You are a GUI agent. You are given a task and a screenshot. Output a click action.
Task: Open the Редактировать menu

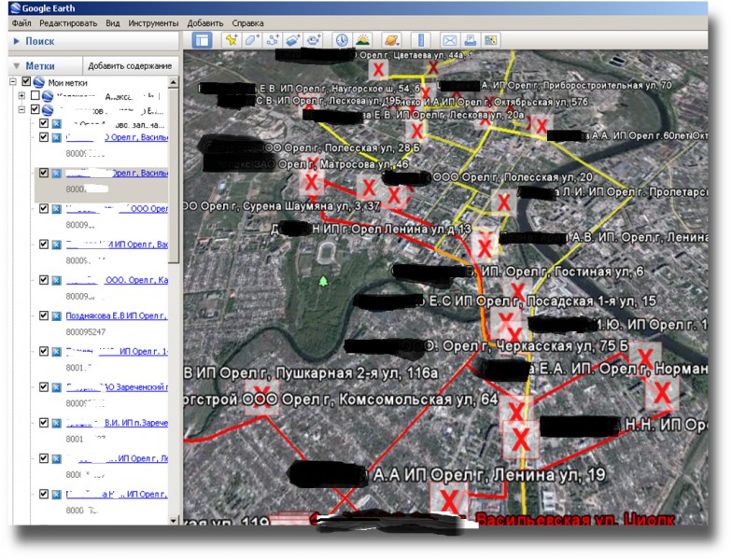click(x=68, y=22)
